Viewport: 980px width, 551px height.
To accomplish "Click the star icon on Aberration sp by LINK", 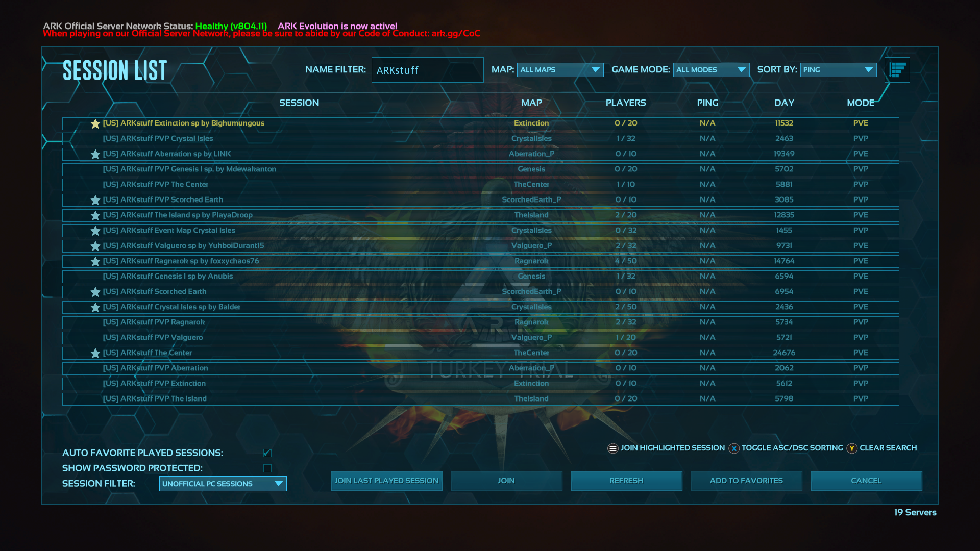I will (x=95, y=154).
